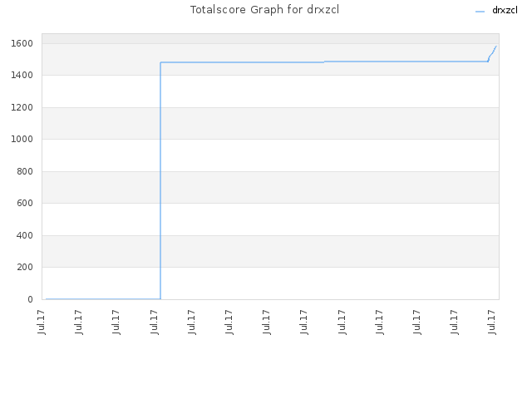The height and width of the screenshot is (399, 532).
Task: Click the 200 y-axis label
Action: (x=25, y=268)
